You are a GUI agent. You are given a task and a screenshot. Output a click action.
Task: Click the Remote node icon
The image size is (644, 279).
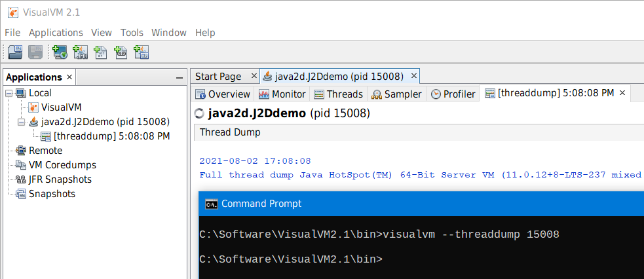pos(21,151)
